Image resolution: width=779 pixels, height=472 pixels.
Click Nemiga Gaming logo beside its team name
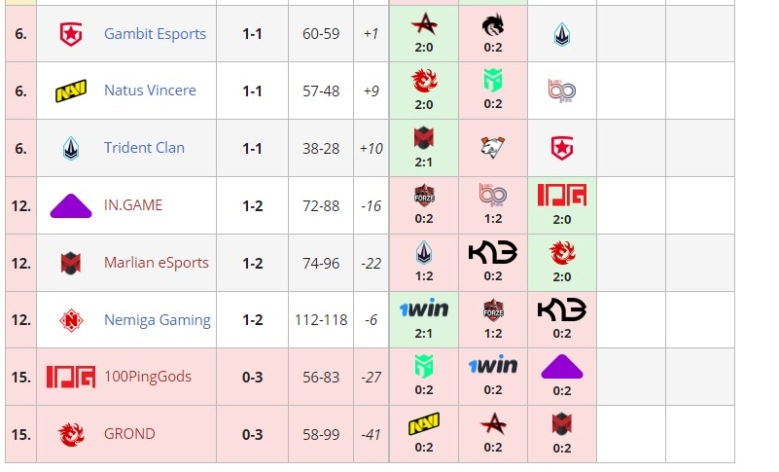70,320
